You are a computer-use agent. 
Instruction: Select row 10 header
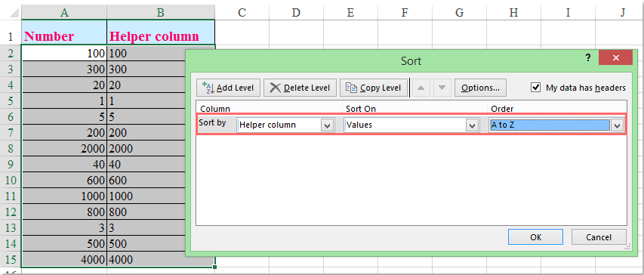pyautogui.click(x=11, y=181)
